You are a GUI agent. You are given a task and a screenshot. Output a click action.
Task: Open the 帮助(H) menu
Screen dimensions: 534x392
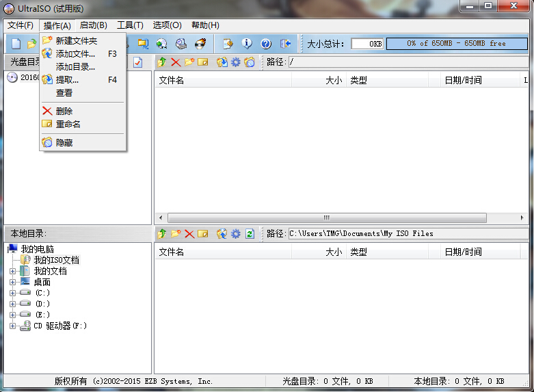point(205,25)
